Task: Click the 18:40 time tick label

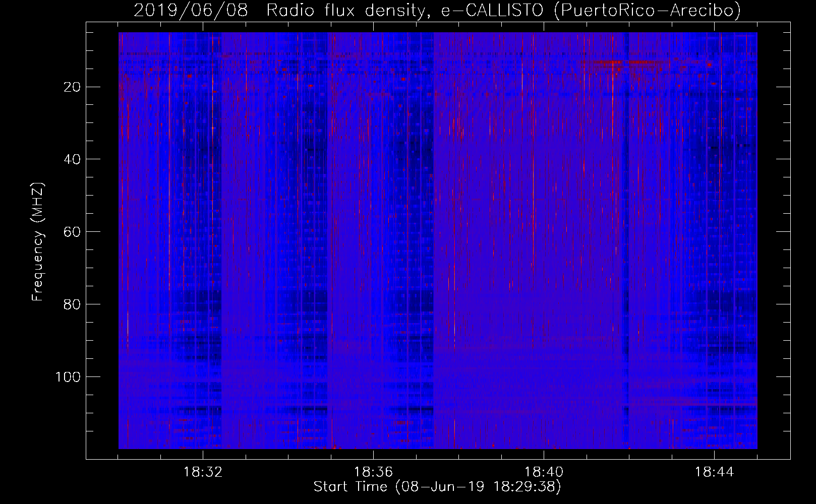Action: (x=544, y=472)
